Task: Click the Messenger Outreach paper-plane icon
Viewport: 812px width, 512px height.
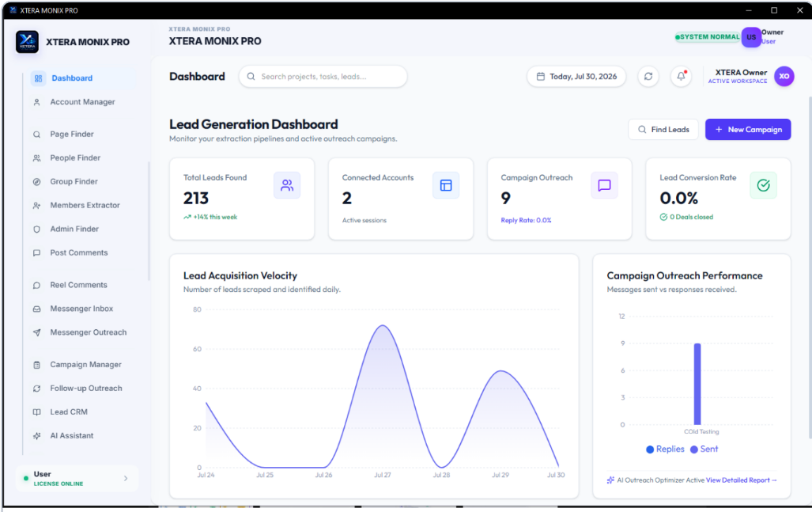Action: tap(37, 332)
